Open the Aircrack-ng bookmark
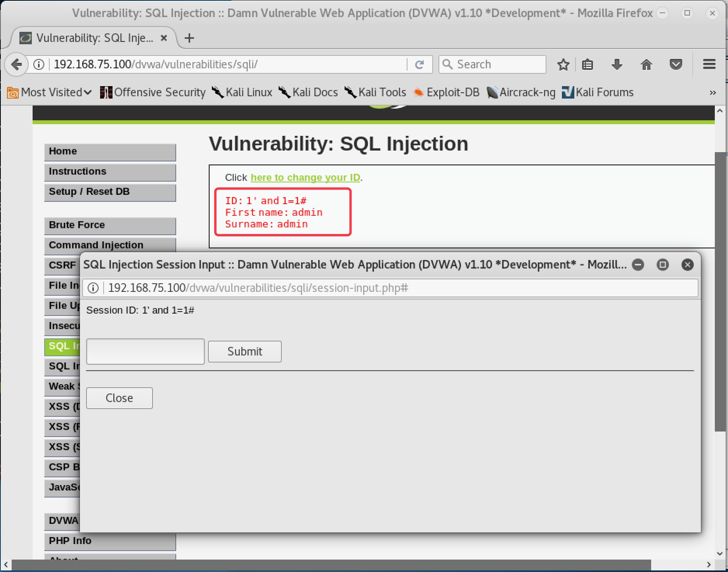 point(521,92)
